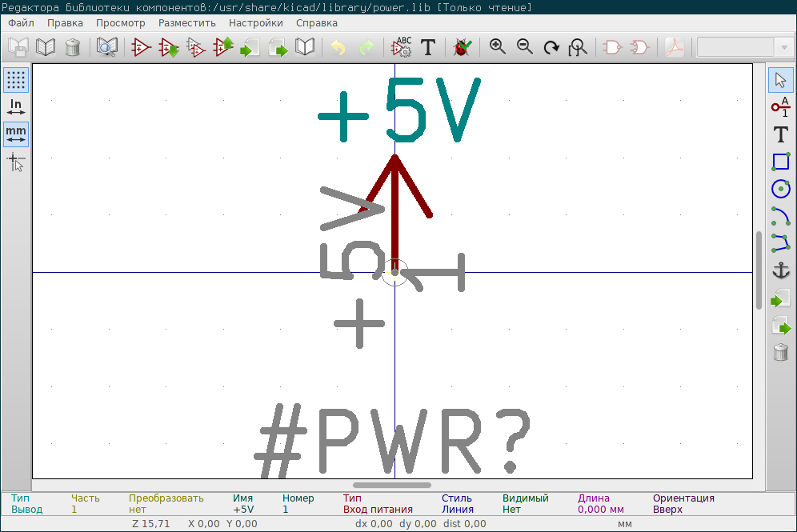Switch units to inches
Viewport: 797px width, 532px height.
[15, 106]
